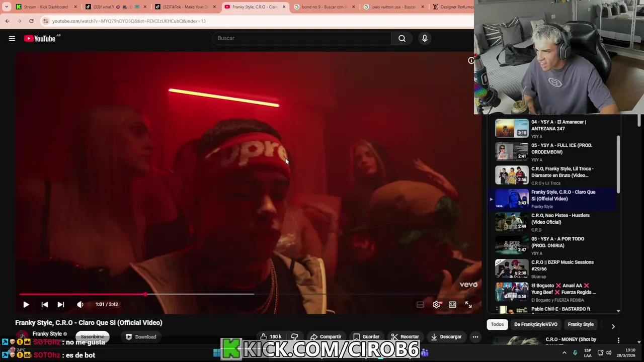This screenshot has width=644, height=362.
Task: Open browser tab search dropdown arrow
Action: coord(7,7)
